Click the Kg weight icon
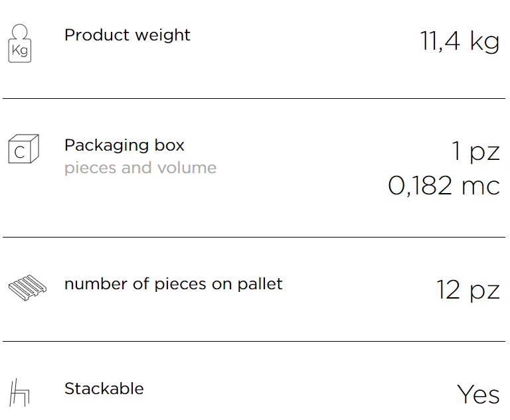Image resolution: width=510 pixels, height=420 pixels. (19, 43)
